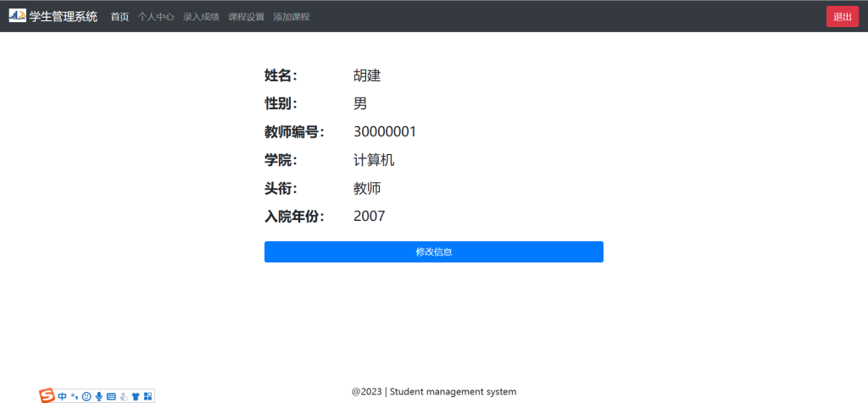
Task: Open soft keyboard icon in Sogou toolbar
Action: click(111, 396)
